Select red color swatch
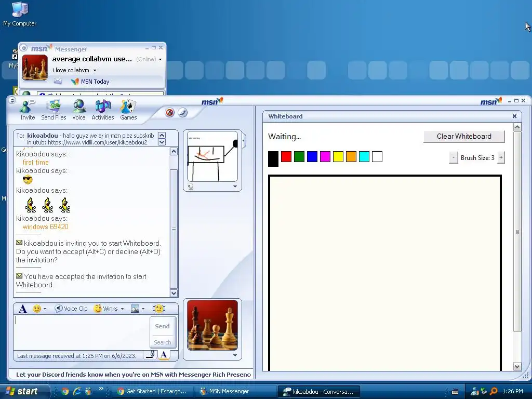This screenshot has width=532, height=399. pos(286,156)
